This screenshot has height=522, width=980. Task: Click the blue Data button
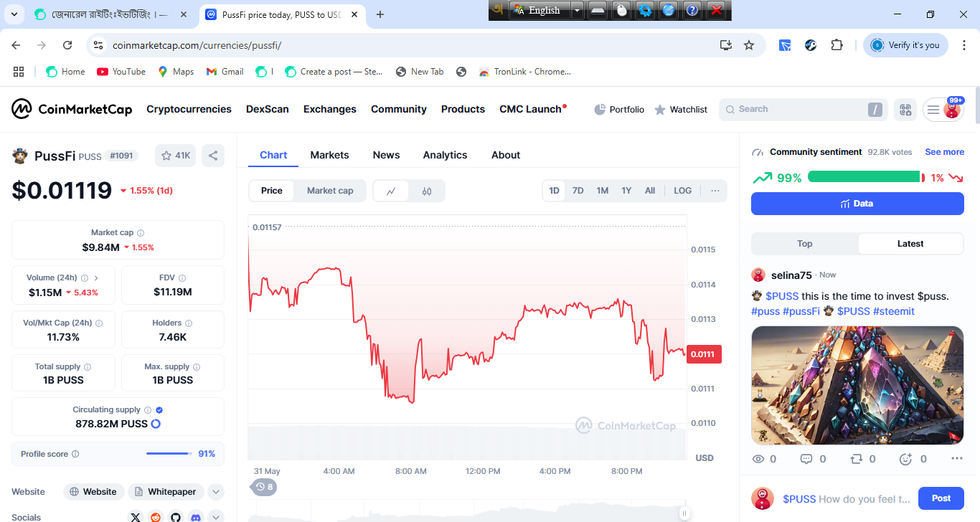pos(857,204)
